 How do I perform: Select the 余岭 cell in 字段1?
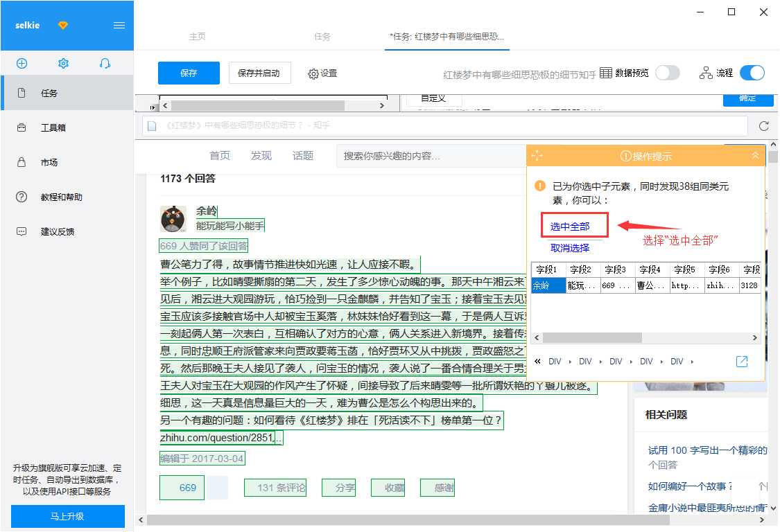tap(548, 285)
